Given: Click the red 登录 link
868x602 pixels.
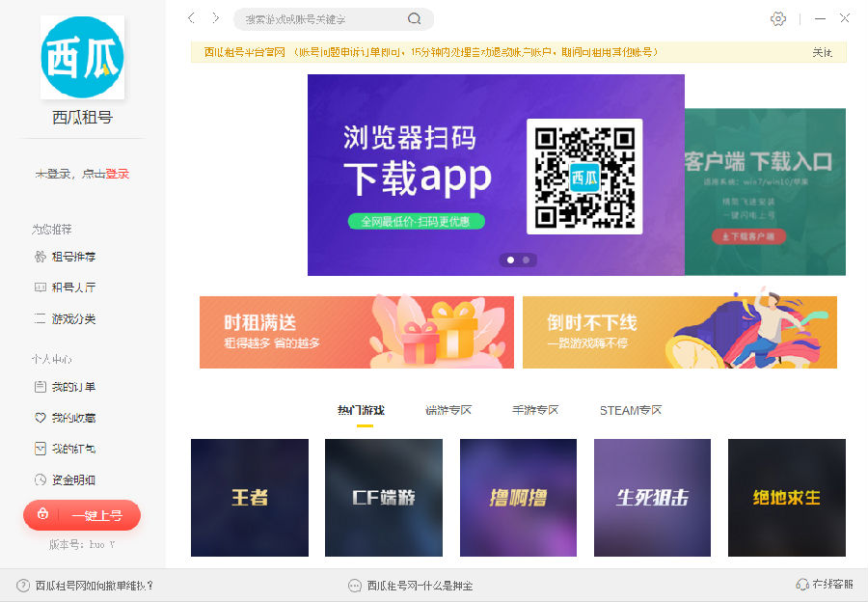Looking at the screenshot, I should (118, 174).
